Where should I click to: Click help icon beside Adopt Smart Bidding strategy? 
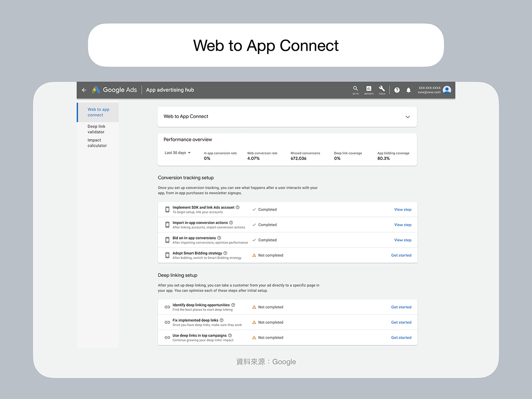(x=225, y=253)
